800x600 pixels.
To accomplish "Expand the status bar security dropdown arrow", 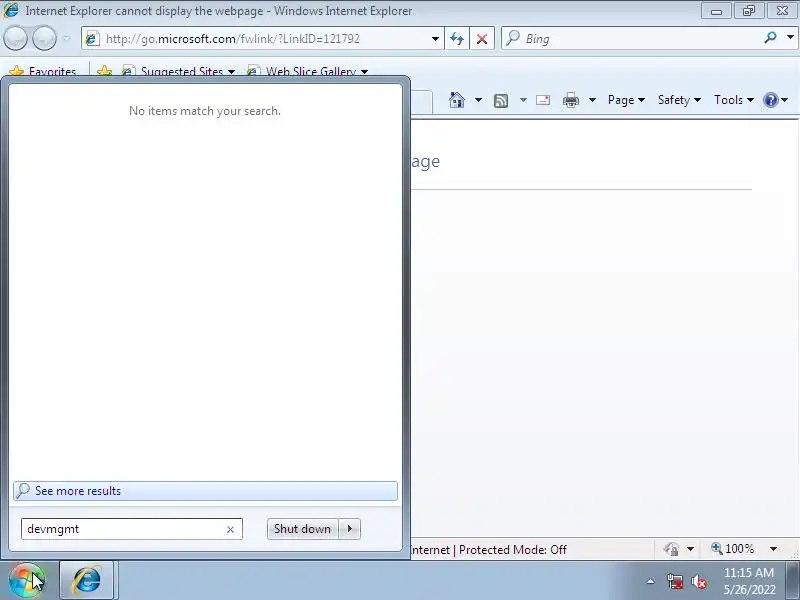I will [690, 549].
